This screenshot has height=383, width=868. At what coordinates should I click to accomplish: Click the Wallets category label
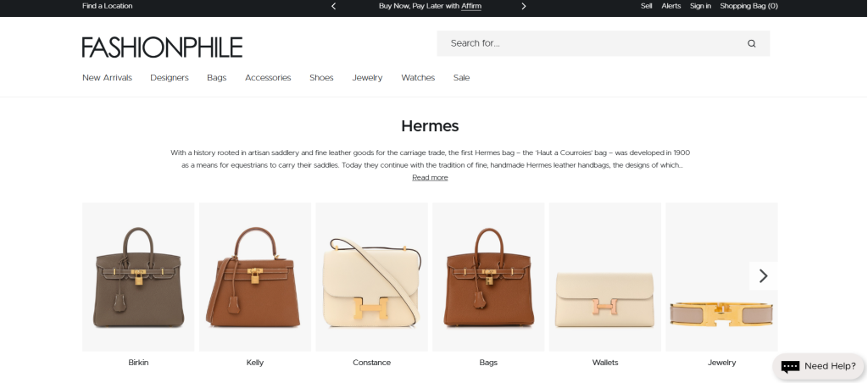point(605,363)
